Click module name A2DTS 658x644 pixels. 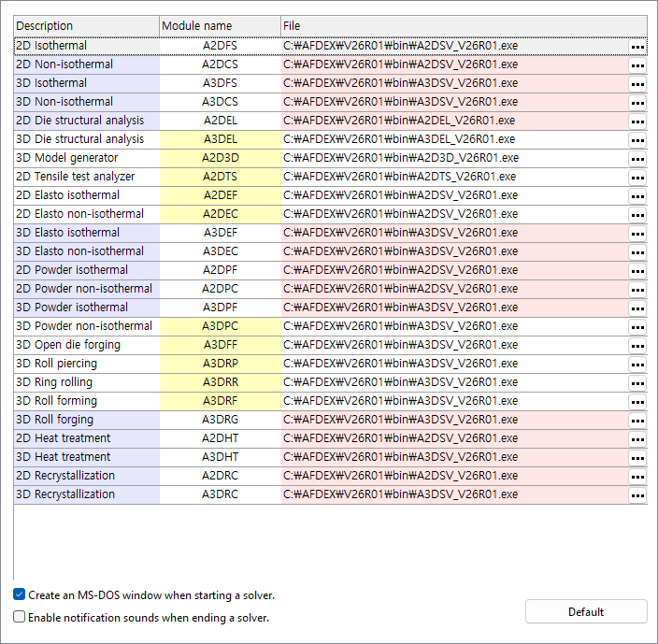tap(221, 177)
